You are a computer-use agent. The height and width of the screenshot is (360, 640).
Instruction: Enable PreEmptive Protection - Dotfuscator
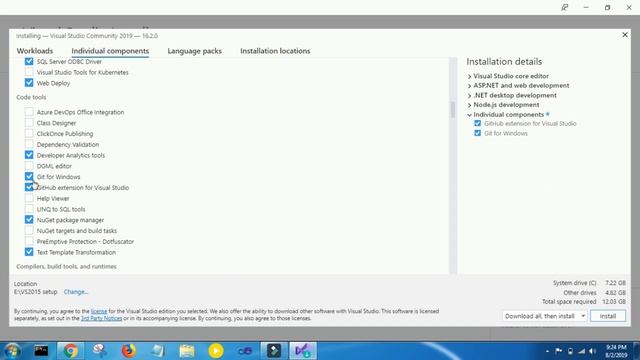[29, 241]
